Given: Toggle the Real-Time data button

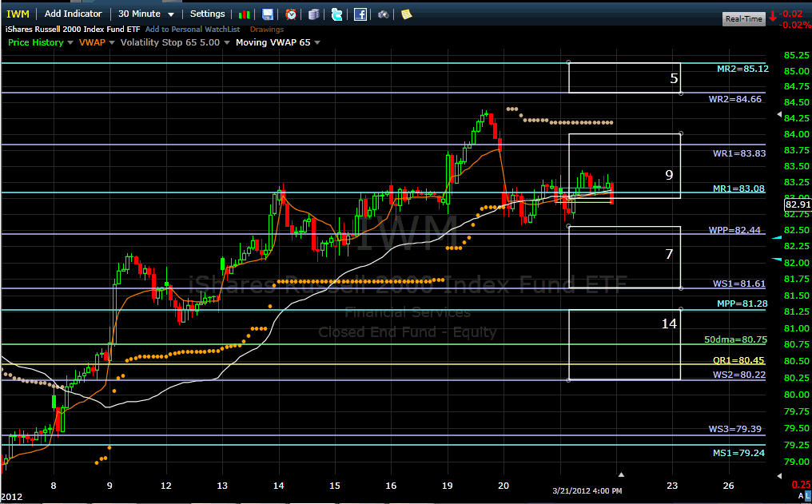Looking at the screenshot, I should coord(743,18).
